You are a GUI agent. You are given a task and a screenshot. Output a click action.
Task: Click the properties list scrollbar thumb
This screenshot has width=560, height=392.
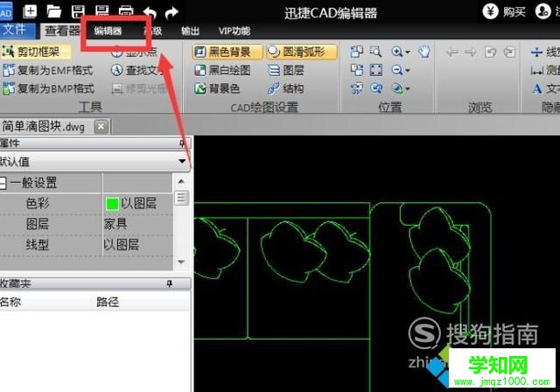coord(181,198)
